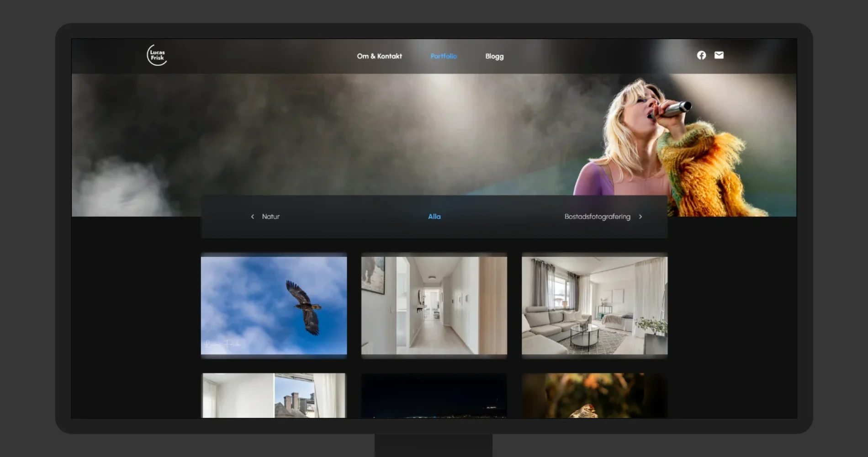Switch to the Bostadsfotografering category
868x457 pixels.
[597, 217]
